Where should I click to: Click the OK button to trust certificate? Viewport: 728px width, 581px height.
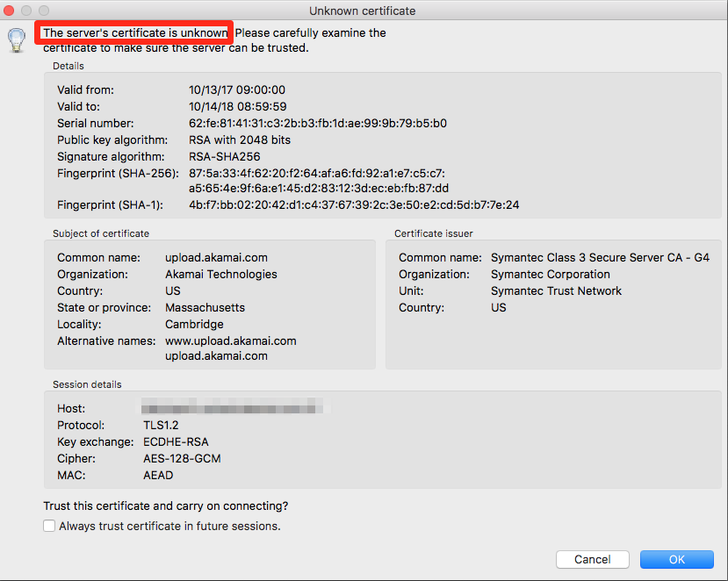[x=676, y=559]
